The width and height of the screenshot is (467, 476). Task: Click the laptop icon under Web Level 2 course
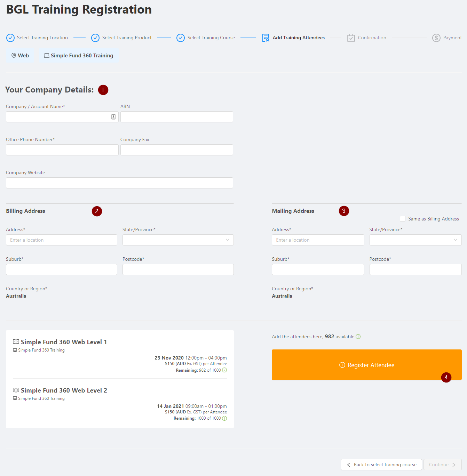pos(15,398)
